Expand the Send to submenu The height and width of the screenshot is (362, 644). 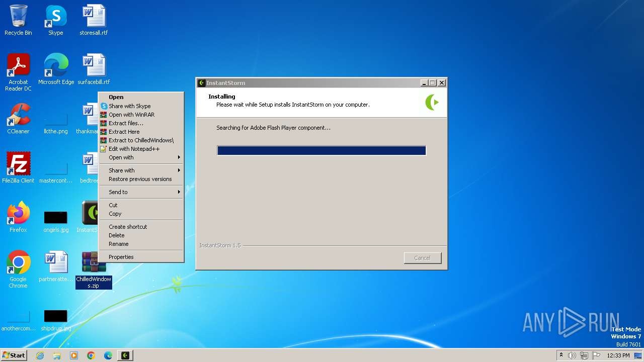point(141,192)
